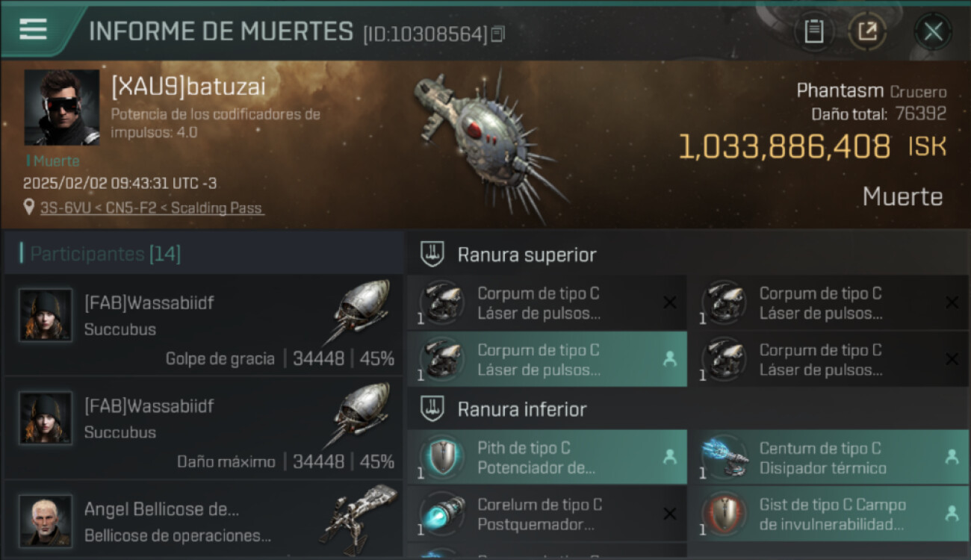The height and width of the screenshot is (560, 971).
Task: Click the Angel Bellicose ship icon
Action: pos(359,520)
